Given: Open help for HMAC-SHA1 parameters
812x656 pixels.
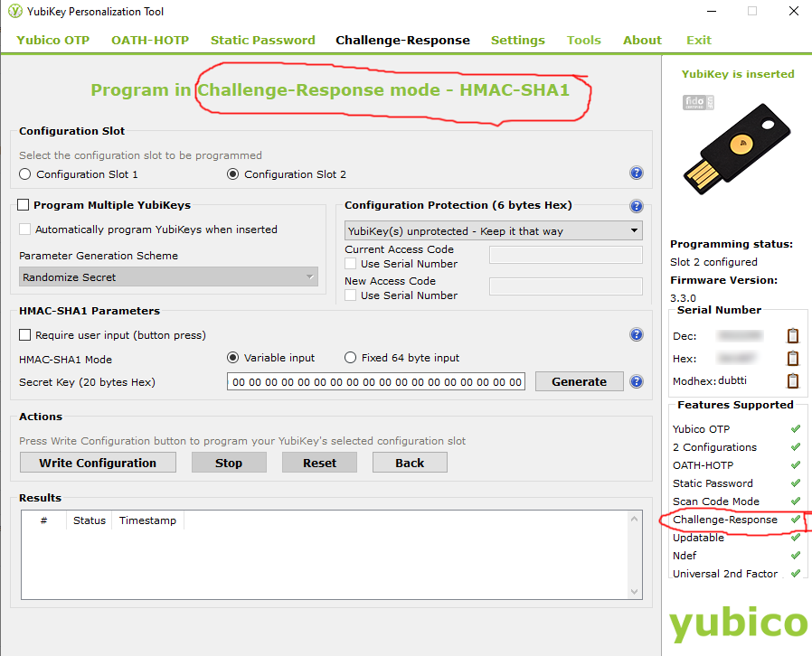Looking at the screenshot, I should pyautogui.click(x=637, y=334).
